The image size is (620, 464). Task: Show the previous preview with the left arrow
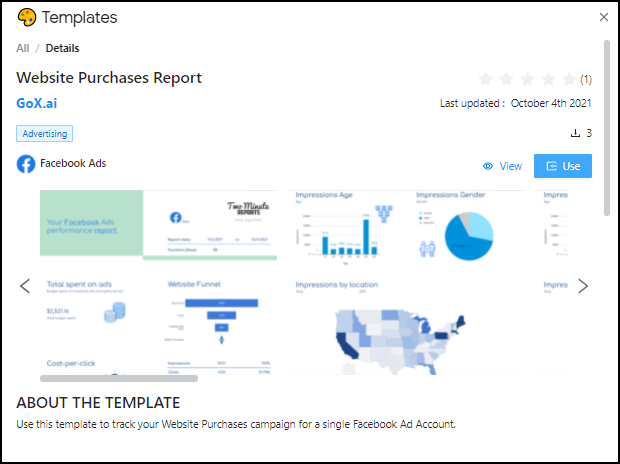pos(25,286)
